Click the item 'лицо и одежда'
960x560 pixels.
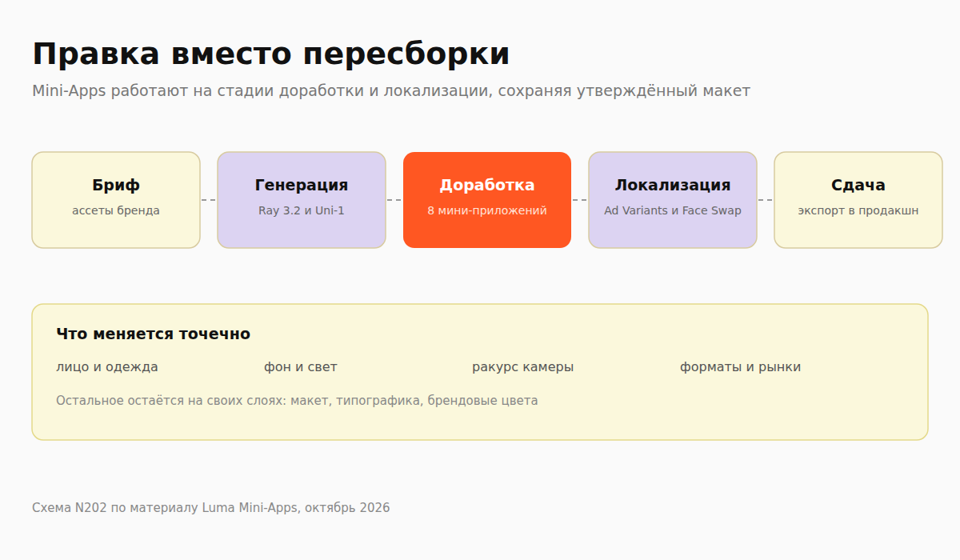point(107,367)
